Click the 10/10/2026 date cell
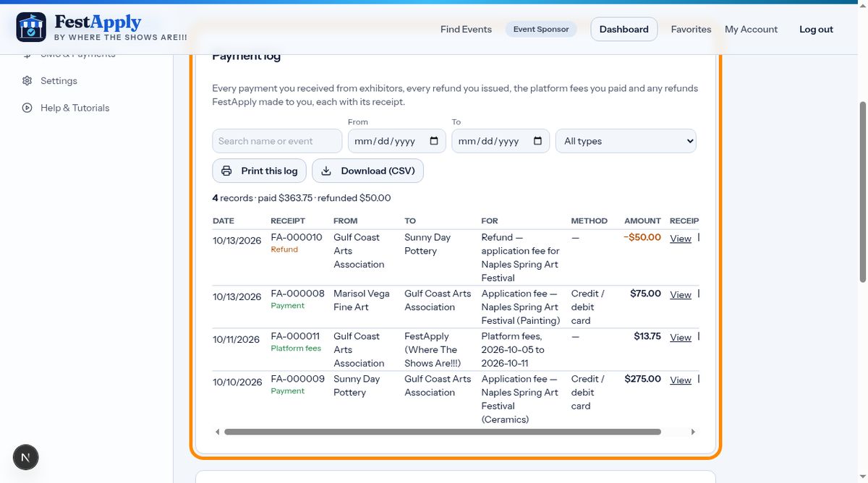This screenshot has width=868, height=483. pos(237,382)
